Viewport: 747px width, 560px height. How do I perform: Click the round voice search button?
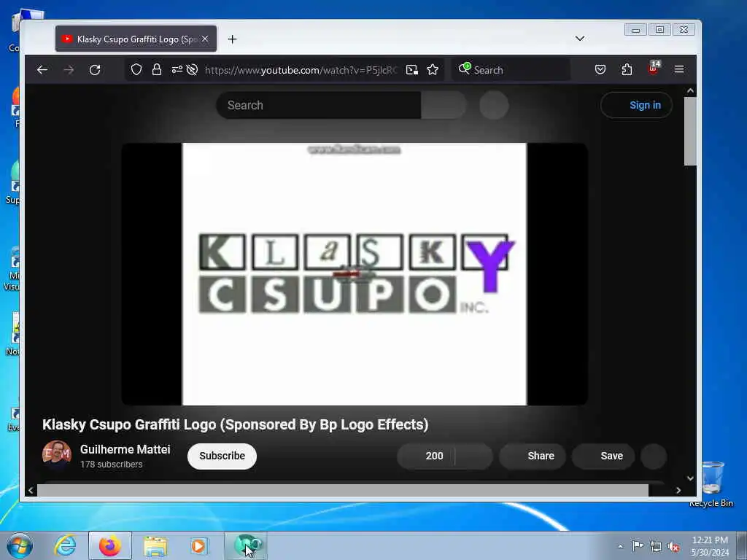pyautogui.click(x=494, y=105)
